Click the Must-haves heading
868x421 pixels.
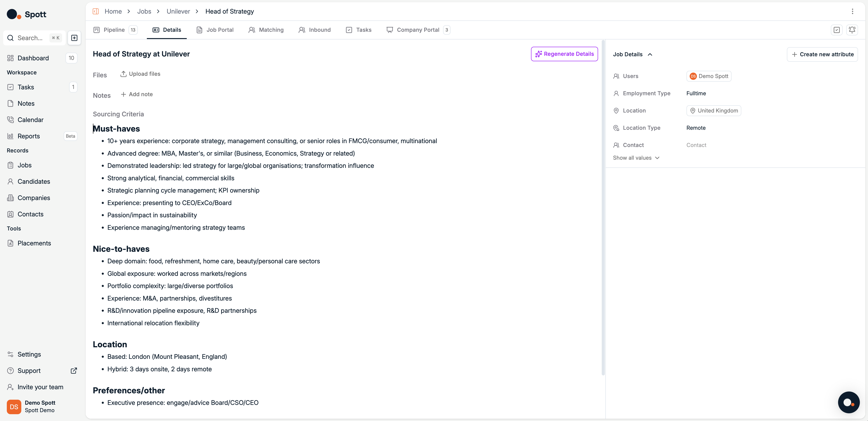pos(116,129)
